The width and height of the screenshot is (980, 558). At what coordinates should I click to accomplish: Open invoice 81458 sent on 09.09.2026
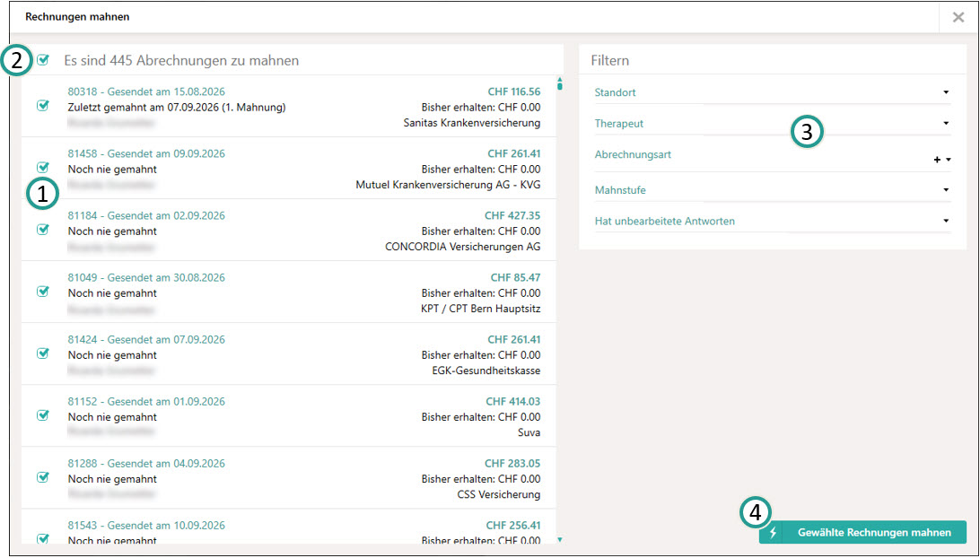146,153
